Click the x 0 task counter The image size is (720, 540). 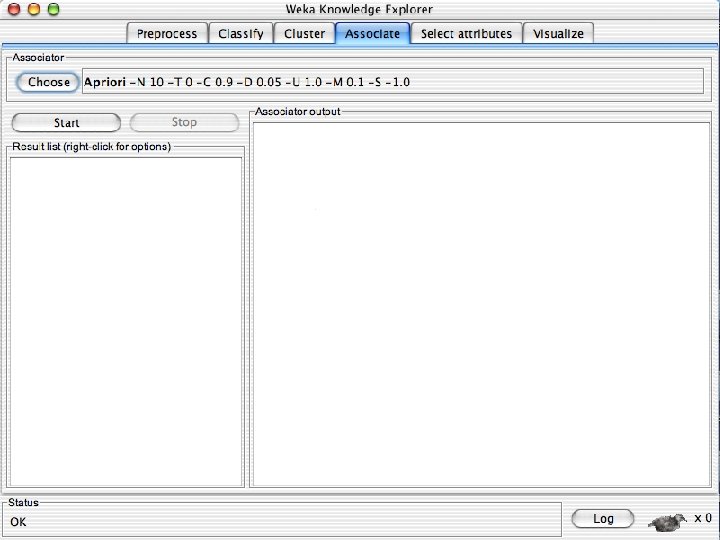pos(703,518)
